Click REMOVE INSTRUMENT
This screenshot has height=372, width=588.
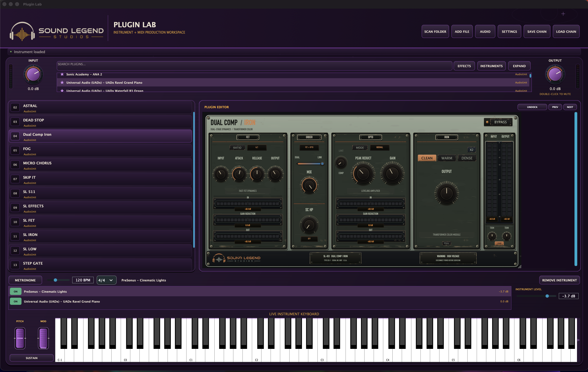coord(559,280)
